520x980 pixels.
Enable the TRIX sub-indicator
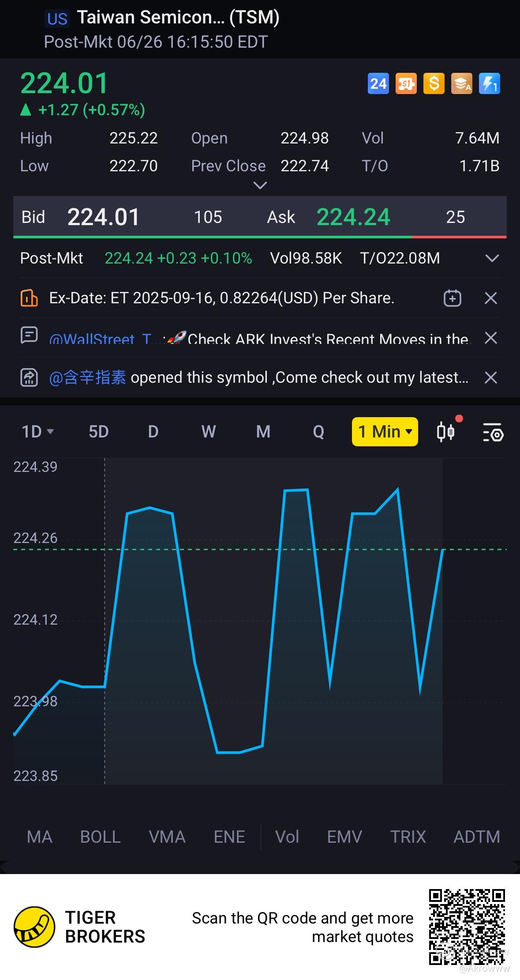coord(408,837)
